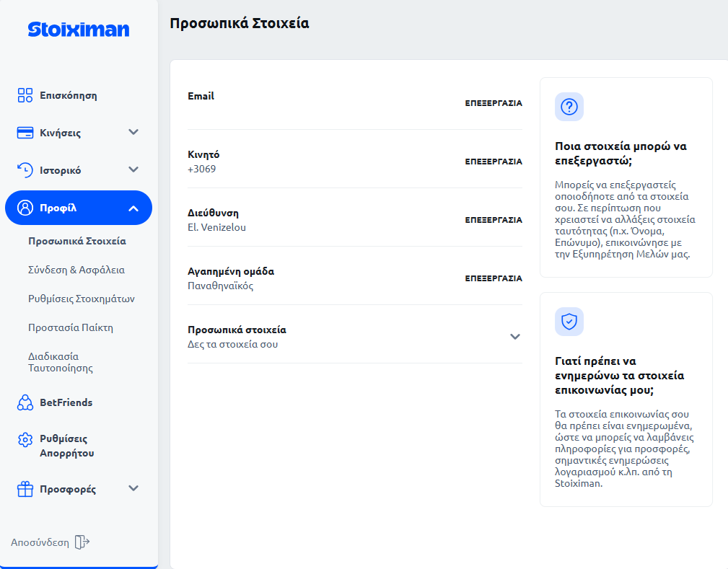Click the Ρυθμίσεις Απορρήτου gear icon
The height and width of the screenshot is (569, 728).
pos(25,439)
